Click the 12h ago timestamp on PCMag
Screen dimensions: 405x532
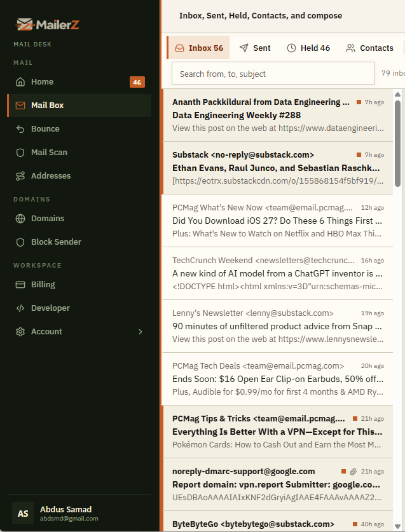tap(373, 208)
